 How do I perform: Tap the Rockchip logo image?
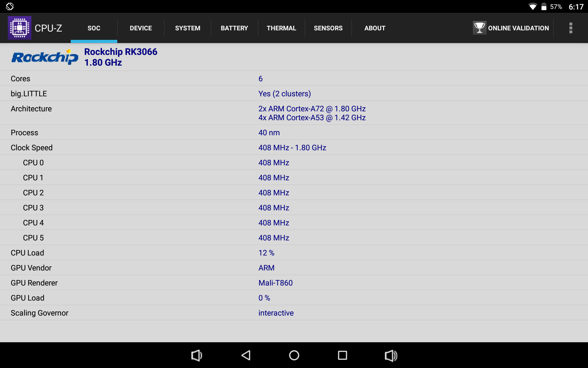point(45,57)
